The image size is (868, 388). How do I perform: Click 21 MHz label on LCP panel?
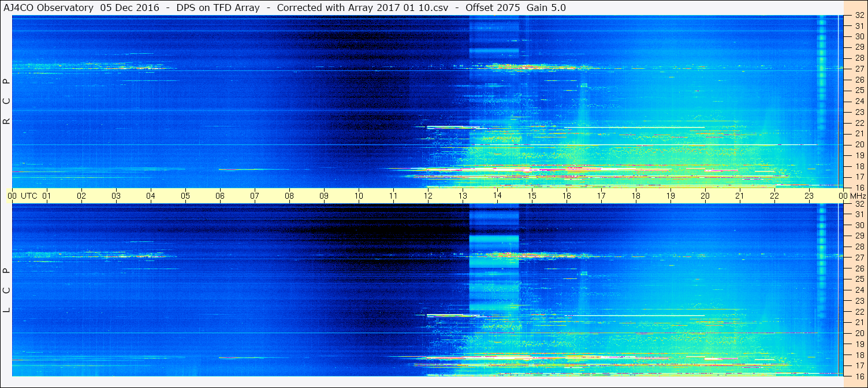coord(859,322)
